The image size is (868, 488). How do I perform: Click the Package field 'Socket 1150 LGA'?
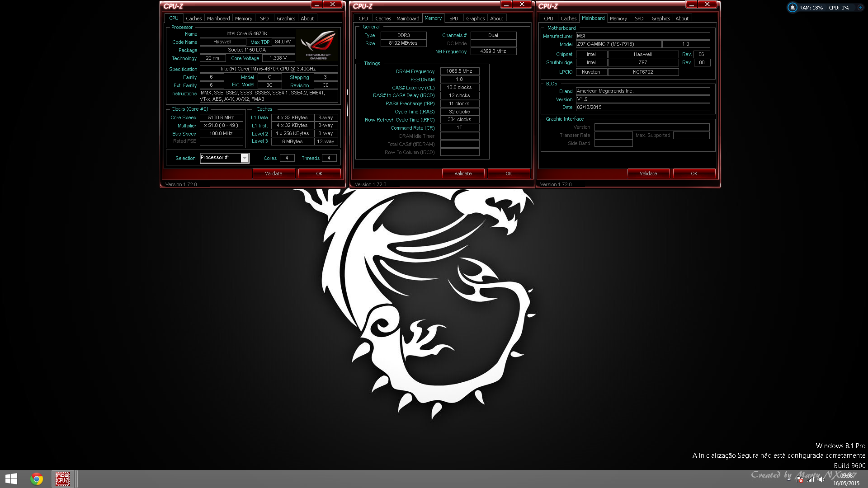point(247,50)
